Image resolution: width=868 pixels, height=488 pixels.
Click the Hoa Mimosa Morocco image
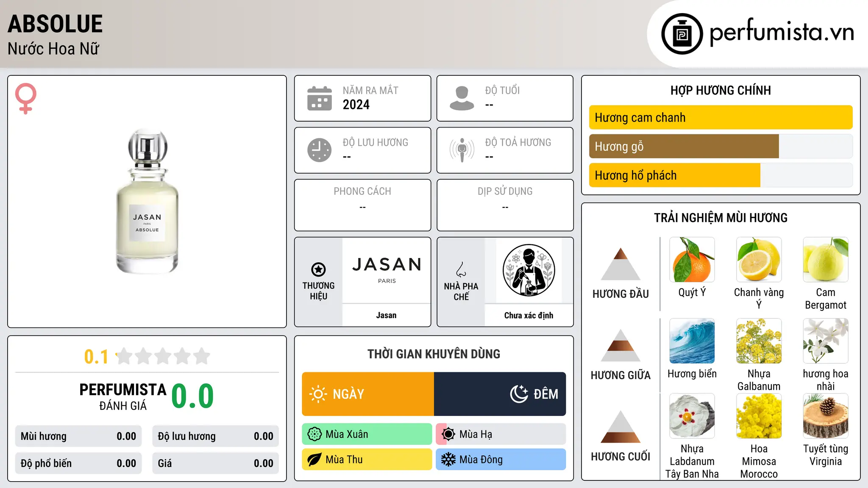[759, 416]
